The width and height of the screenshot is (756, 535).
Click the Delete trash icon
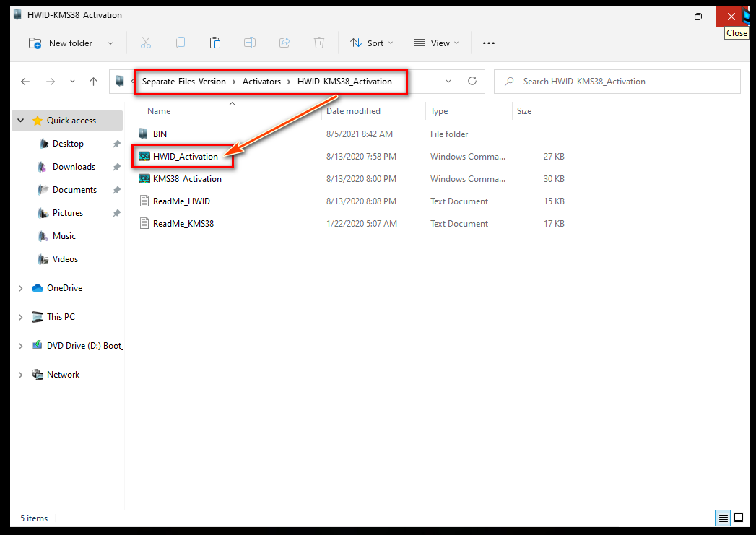[x=319, y=43]
